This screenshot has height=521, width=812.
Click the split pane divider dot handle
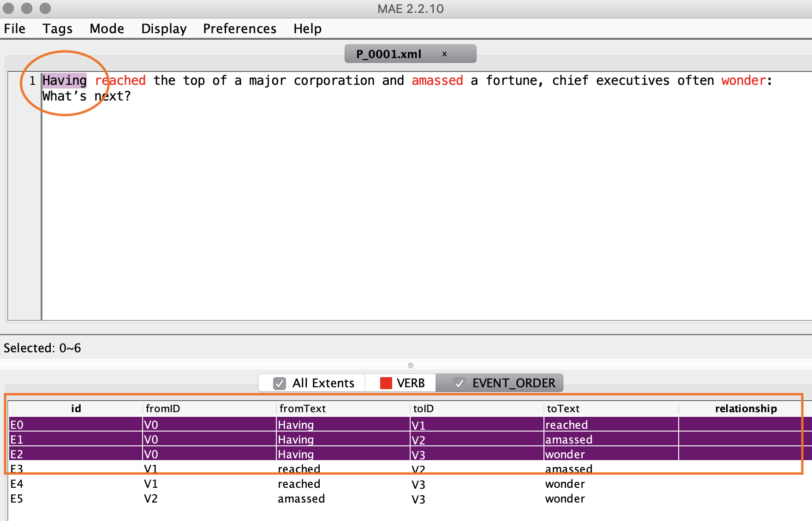(x=411, y=366)
